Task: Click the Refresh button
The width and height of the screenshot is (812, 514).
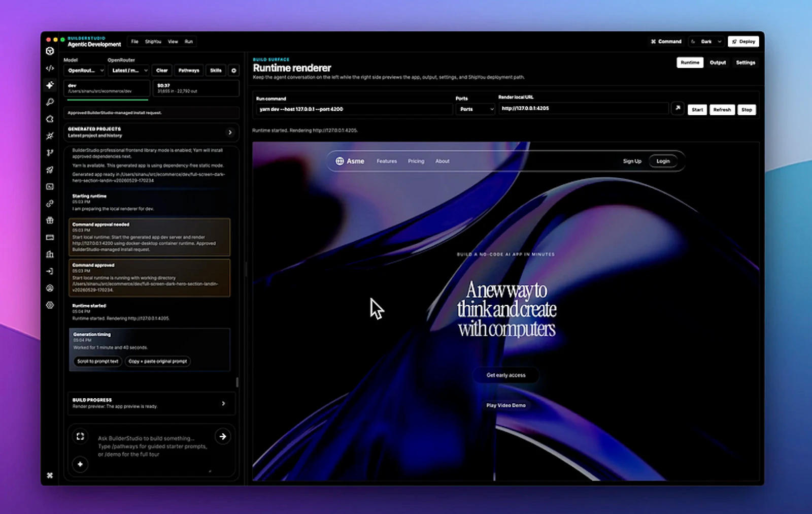Action: point(722,110)
